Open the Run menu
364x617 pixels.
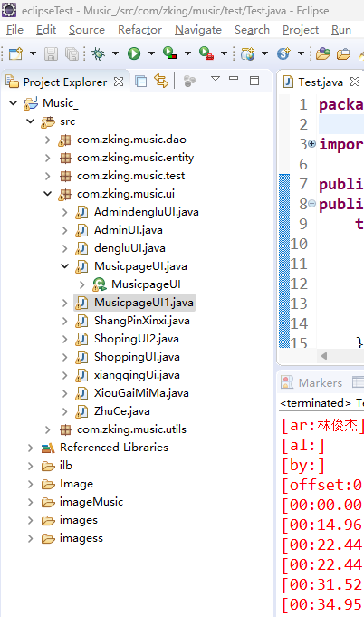coord(341,30)
